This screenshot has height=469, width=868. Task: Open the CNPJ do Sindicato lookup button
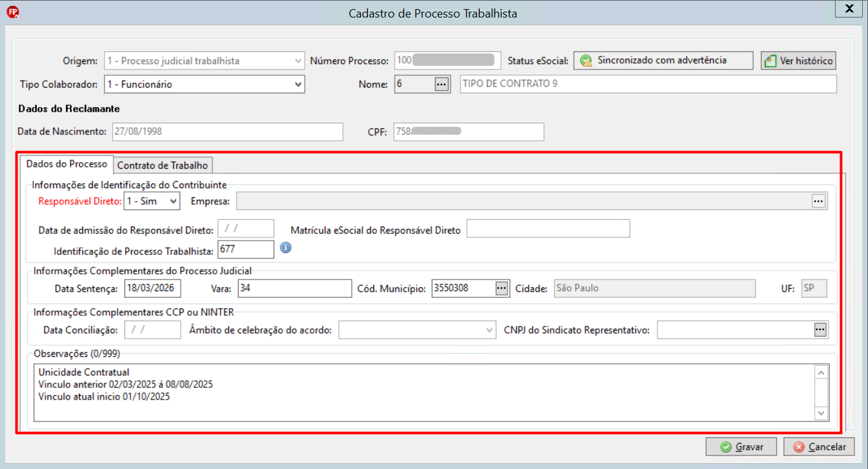pyautogui.click(x=821, y=330)
